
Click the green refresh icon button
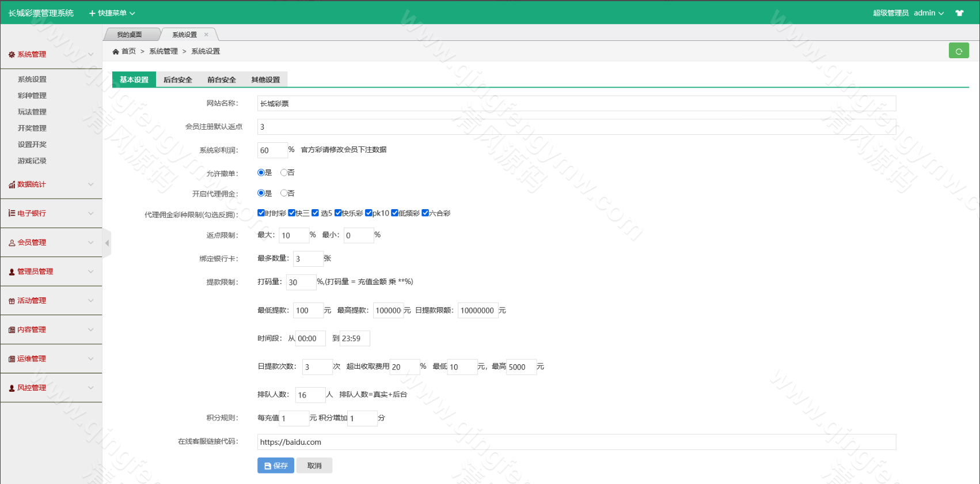click(959, 51)
